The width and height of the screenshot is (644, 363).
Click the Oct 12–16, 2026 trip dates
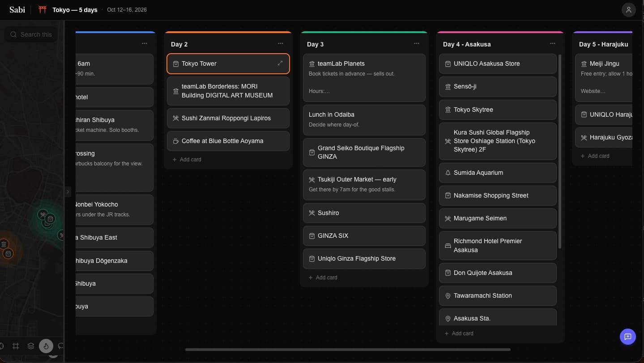[127, 10]
